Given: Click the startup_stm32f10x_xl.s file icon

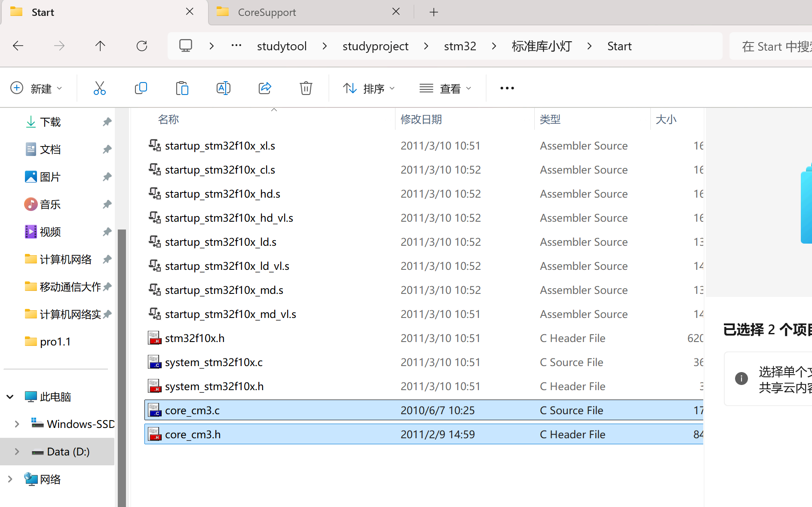Looking at the screenshot, I should [155, 146].
